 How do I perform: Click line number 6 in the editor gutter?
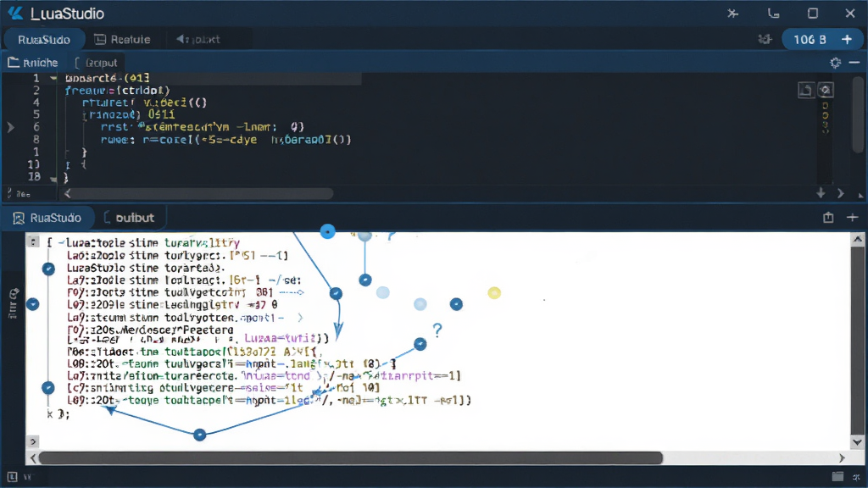[36, 127]
